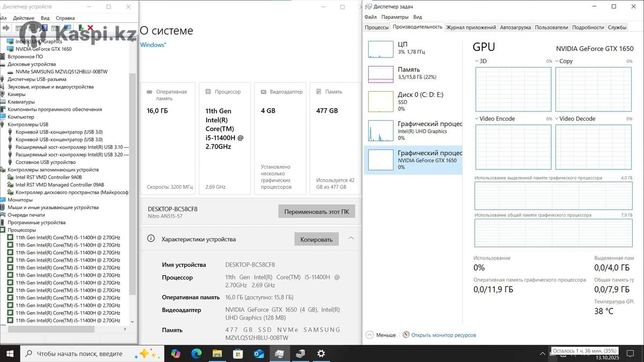Click the Rename this PC button
This screenshot has width=644, height=362.
316,211
